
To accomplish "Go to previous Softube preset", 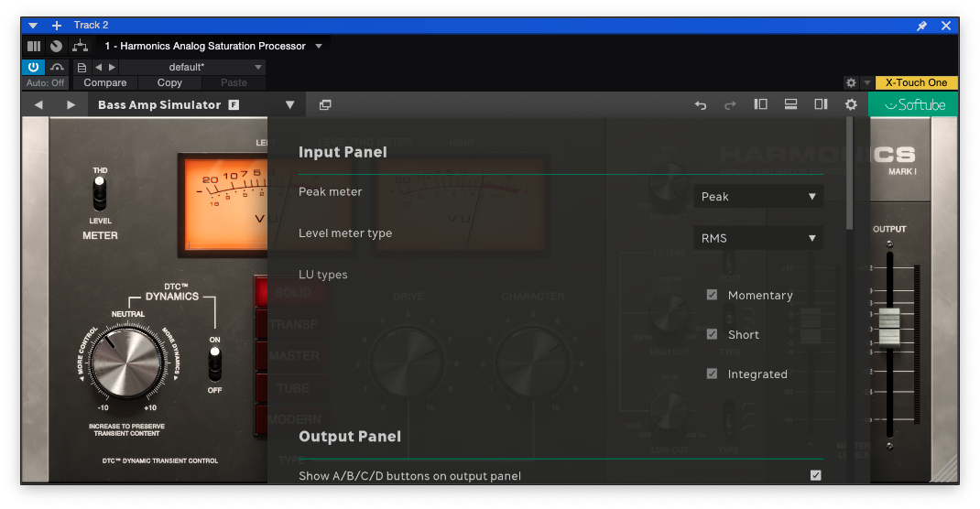I will tap(38, 105).
